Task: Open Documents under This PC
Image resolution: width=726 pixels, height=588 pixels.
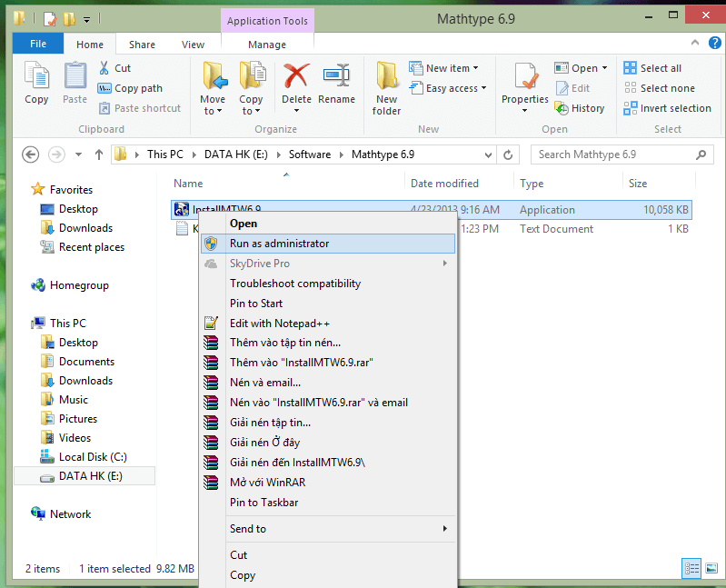Action: (x=78, y=362)
